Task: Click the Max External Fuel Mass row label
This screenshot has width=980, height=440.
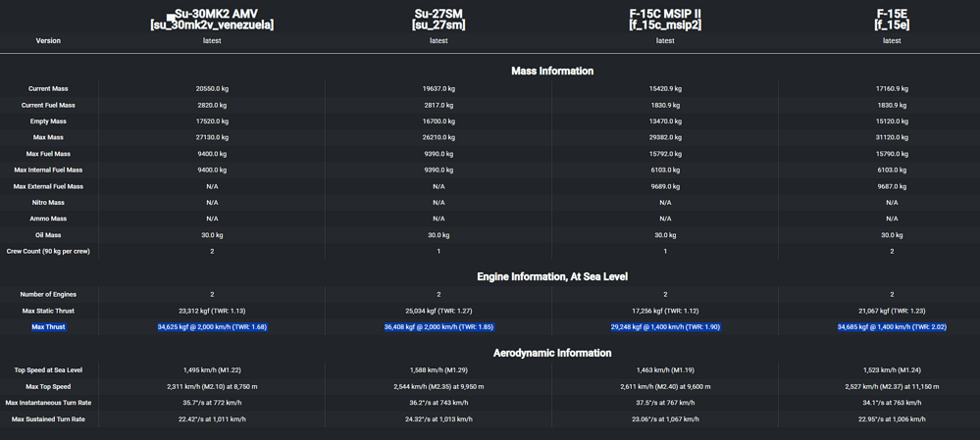Action: [48, 186]
